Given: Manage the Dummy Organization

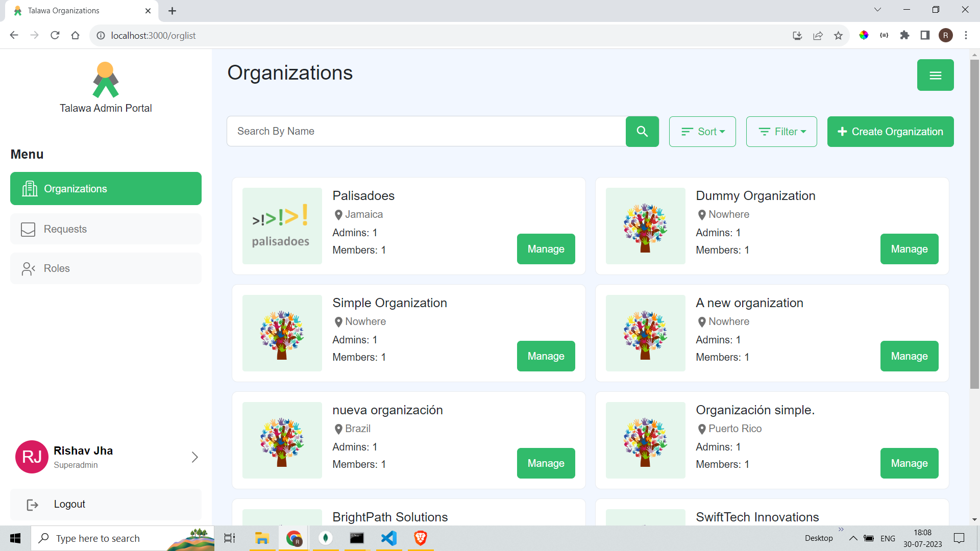Looking at the screenshot, I should (x=910, y=249).
